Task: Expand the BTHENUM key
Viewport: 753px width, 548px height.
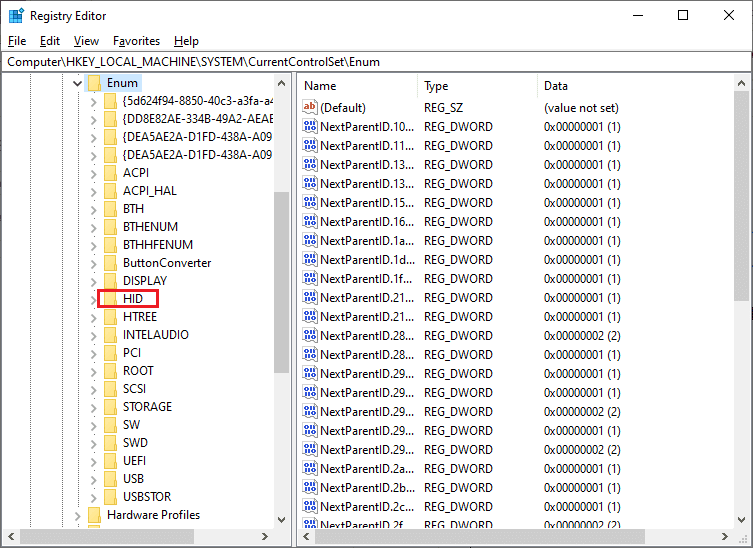Action: [94, 227]
